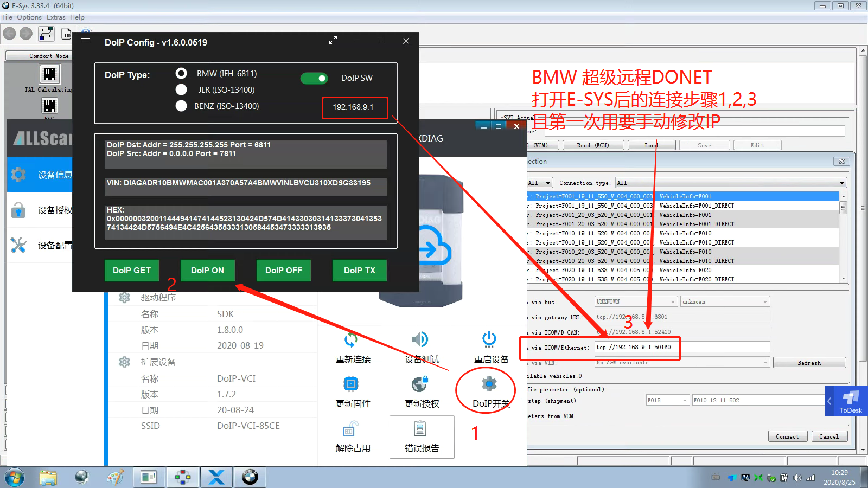Expand DoIP Config window diagonal arrow icon
Viewport: 868px width, 488px height.
pos(333,41)
